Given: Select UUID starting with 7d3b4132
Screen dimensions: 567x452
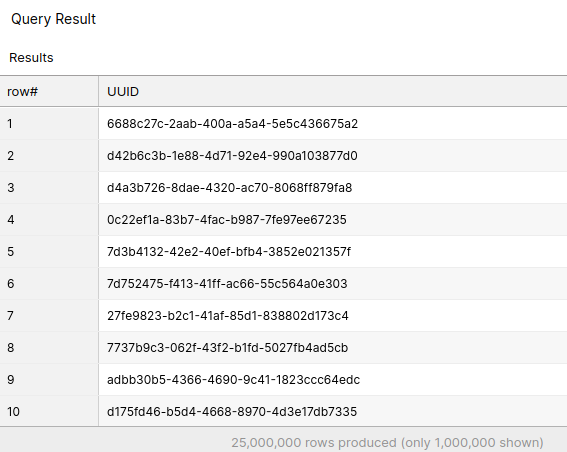Looking at the screenshot, I should coord(229,252).
